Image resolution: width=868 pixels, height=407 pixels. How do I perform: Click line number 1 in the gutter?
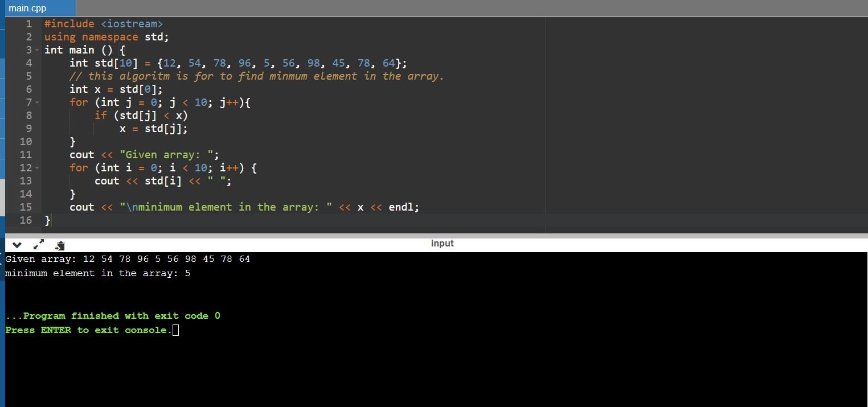click(28, 24)
